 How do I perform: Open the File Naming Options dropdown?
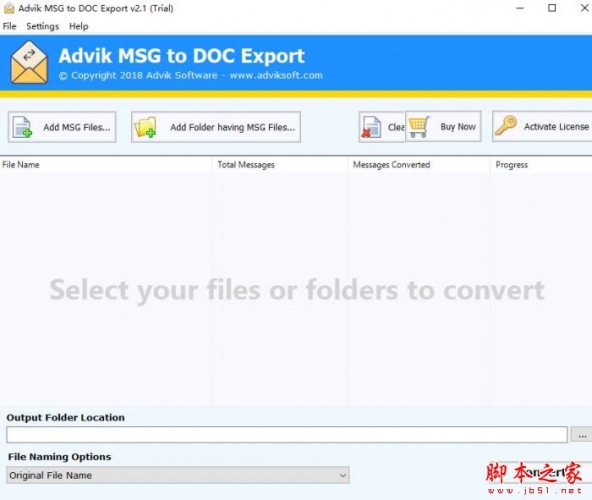pyautogui.click(x=178, y=475)
